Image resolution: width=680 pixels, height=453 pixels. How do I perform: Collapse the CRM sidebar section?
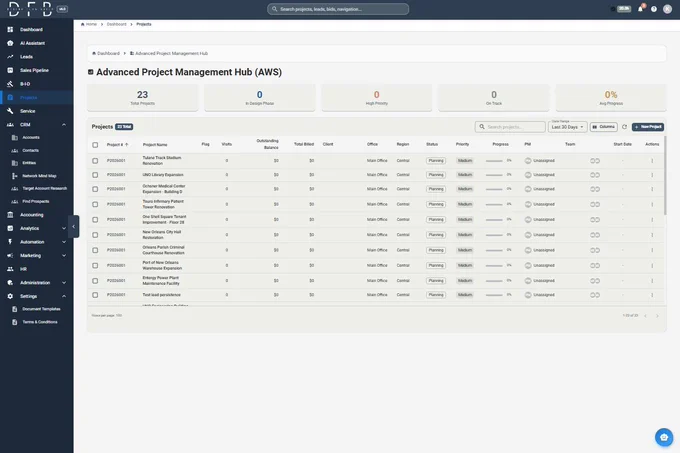pos(64,125)
